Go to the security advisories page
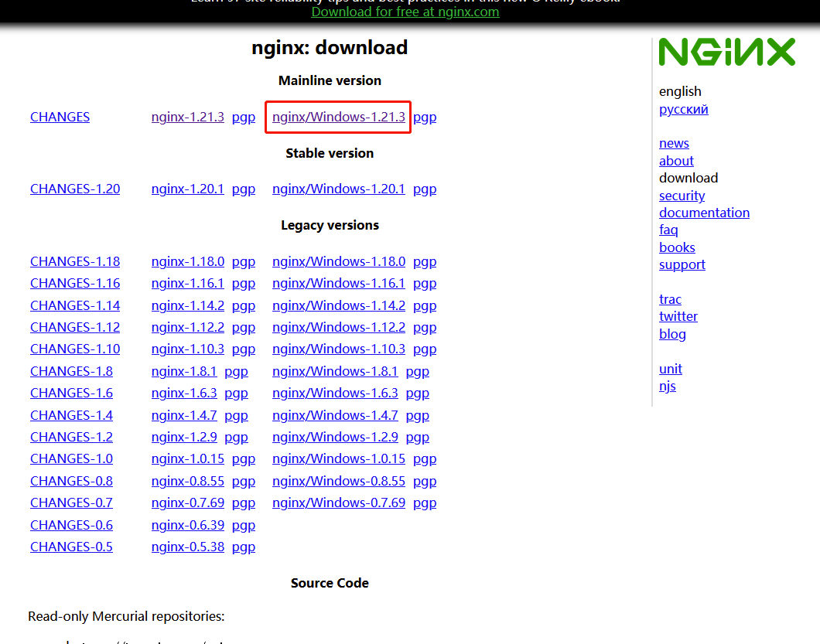Image resolution: width=820 pixels, height=644 pixels. [682, 196]
